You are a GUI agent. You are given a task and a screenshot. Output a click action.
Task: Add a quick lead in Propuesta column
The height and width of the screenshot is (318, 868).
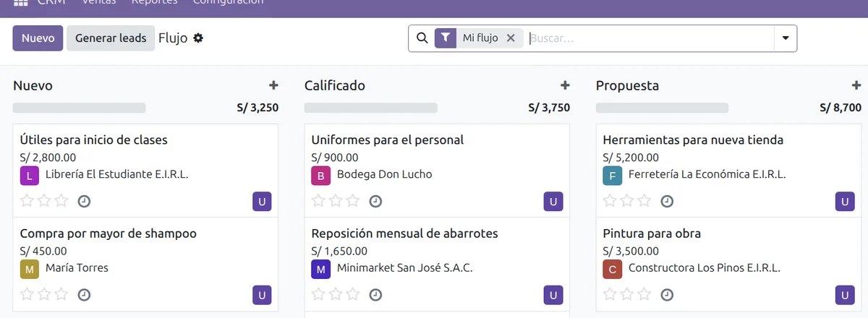[x=856, y=85]
